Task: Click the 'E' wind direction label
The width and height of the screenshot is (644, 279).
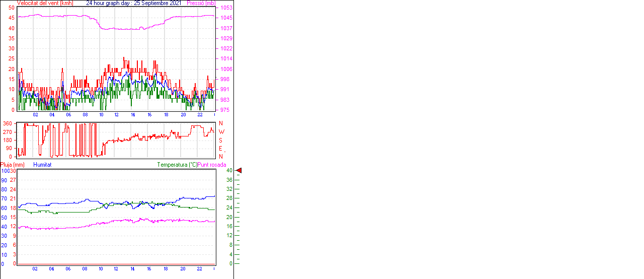Action: coord(220,149)
